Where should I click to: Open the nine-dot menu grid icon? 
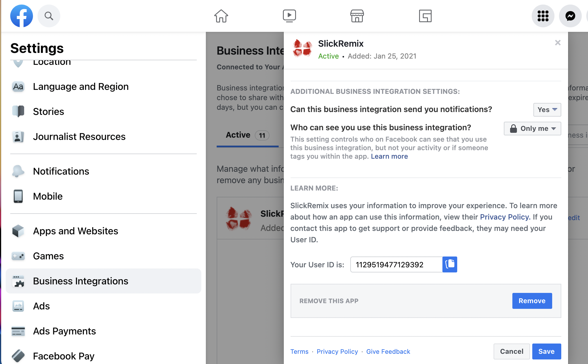(x=543, y=16)
